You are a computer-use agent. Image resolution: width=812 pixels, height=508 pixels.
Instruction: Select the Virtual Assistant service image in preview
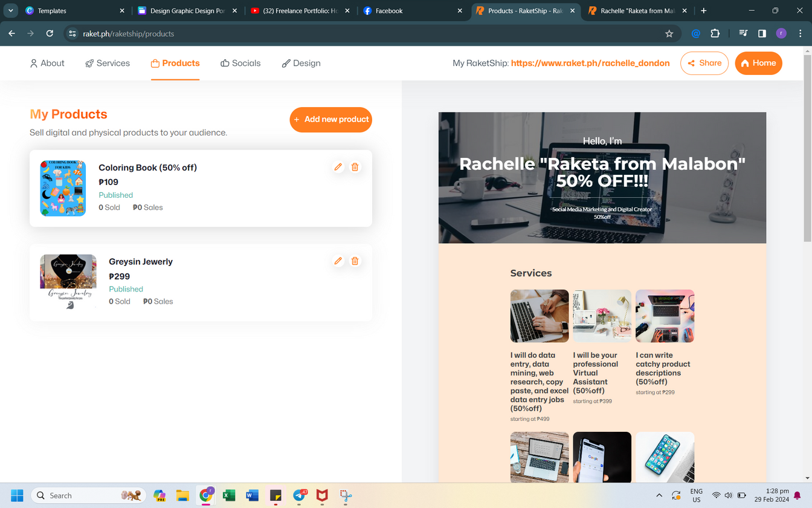click(602, 316)
